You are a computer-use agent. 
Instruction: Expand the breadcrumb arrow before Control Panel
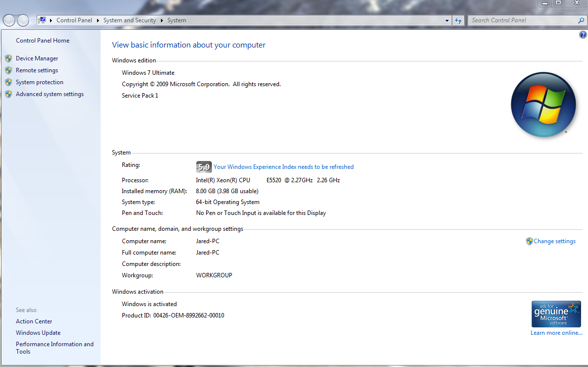pos(51,20)
